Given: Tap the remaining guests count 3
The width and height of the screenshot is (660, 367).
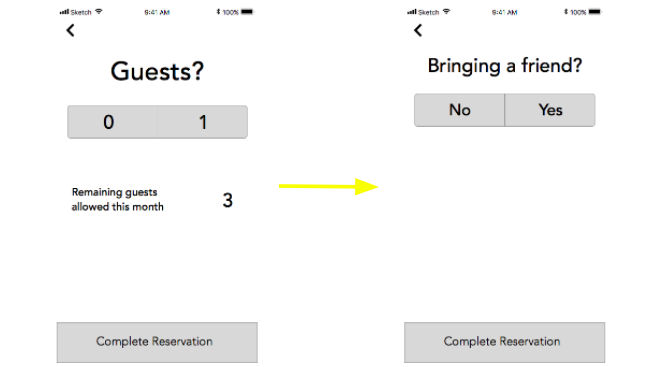Looking at the screenshot, I should (x=228, y=200).
